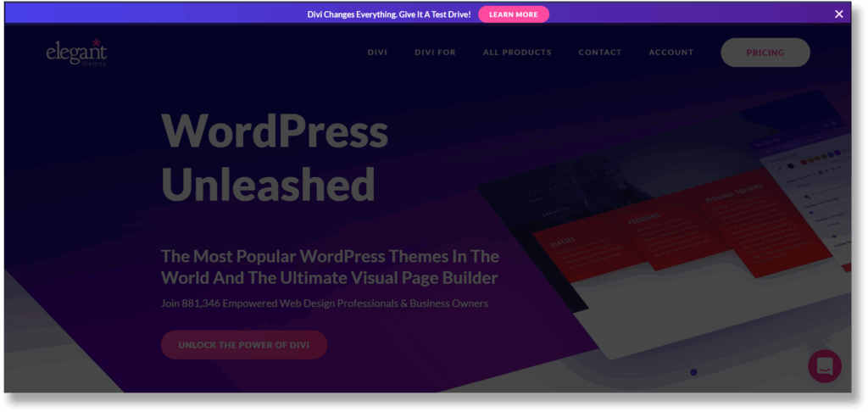The image size is (868, 412).
Task: Click the Learn More banner button
Action: (x=513, y=14)
